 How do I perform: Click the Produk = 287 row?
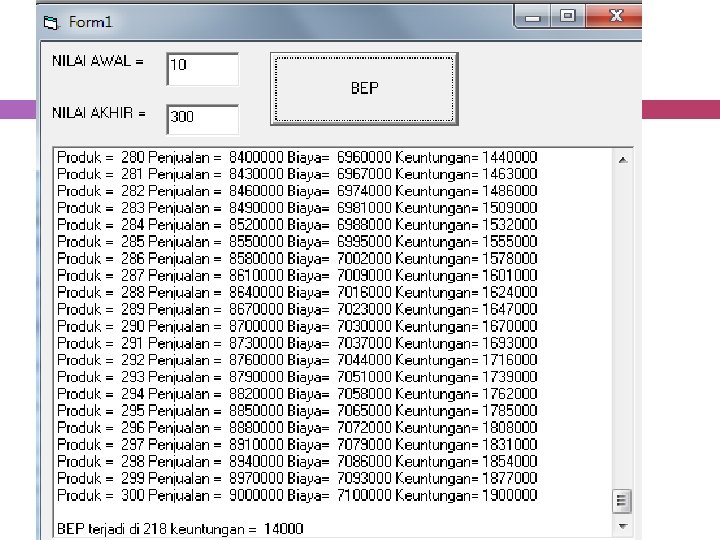point(297,276)
